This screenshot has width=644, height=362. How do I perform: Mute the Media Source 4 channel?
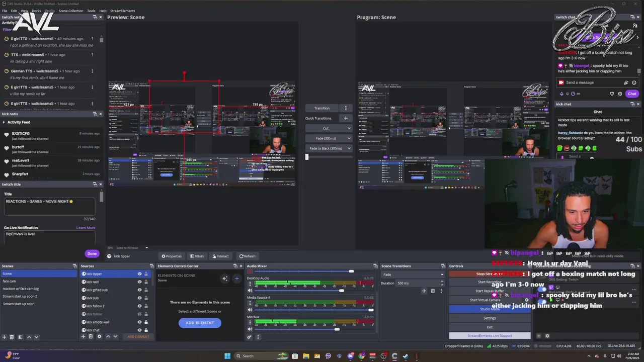(250, 310)
